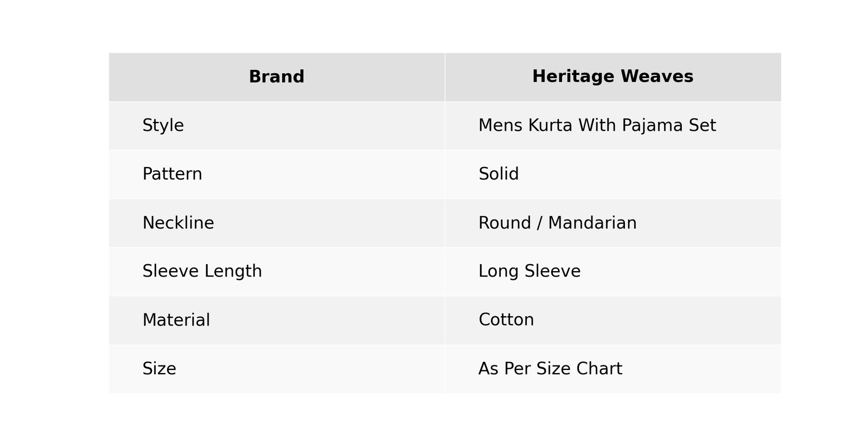Viewport: 868px width, 442px height.
Task: Click the word Kurta in the Style value
Action: click(x=550, y=126)
